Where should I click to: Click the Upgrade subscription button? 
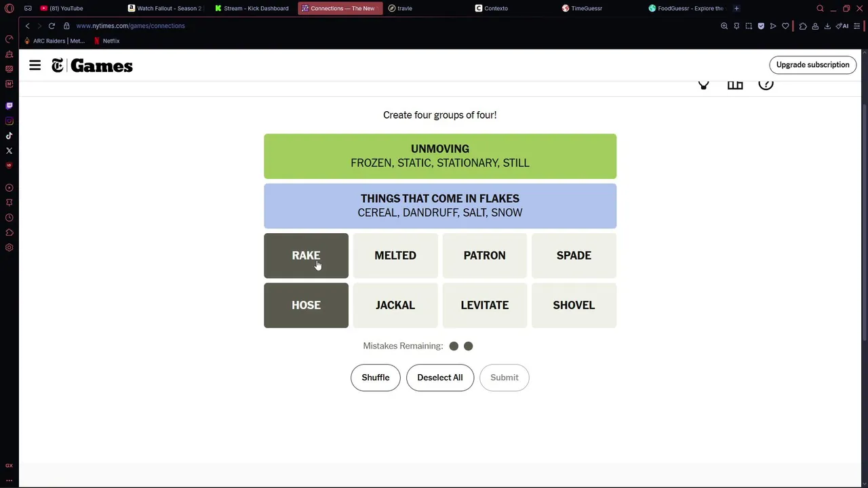click(812, 65)
